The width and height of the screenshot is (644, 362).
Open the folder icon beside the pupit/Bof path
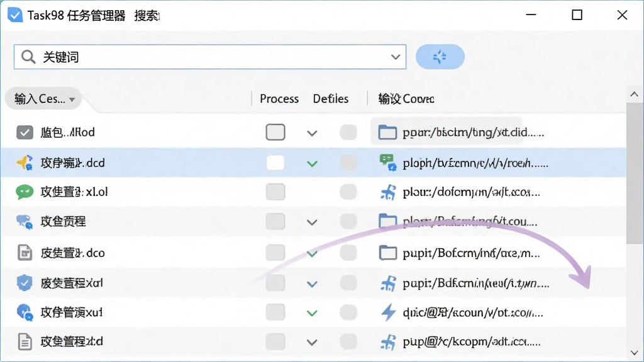tap(387, 253)
